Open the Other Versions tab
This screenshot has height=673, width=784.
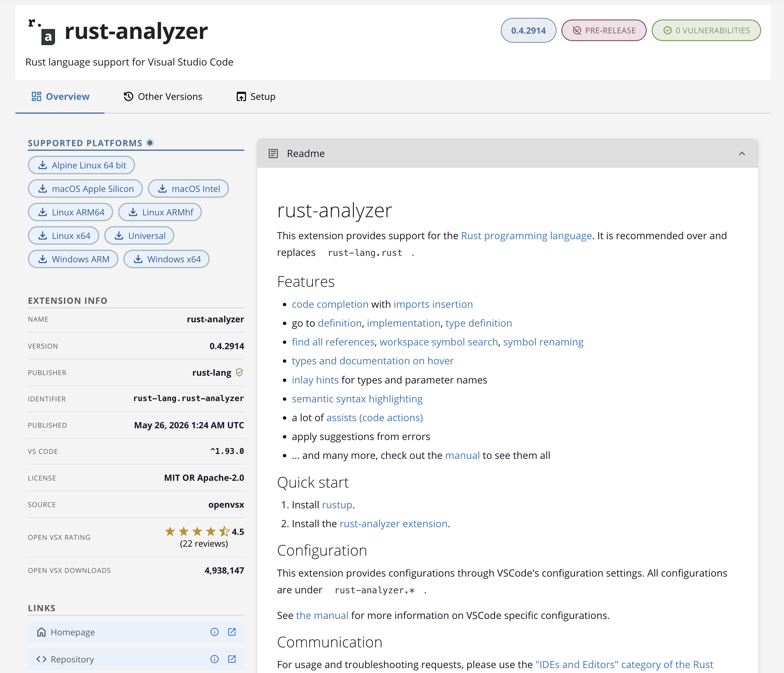pyautogui.click(x=163, y=97)
